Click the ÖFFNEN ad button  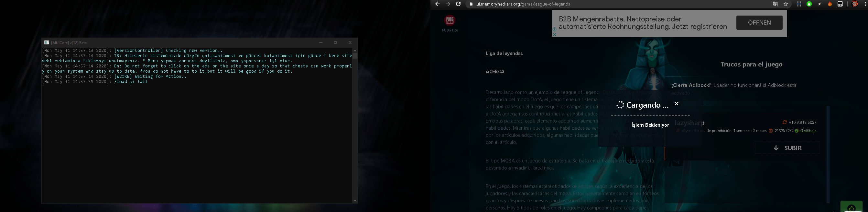[759, 23]
